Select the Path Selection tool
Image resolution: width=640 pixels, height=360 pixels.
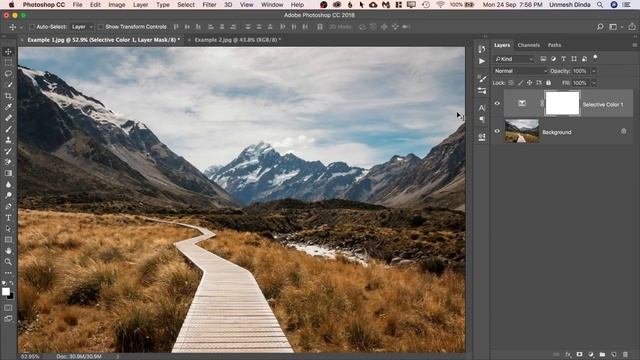tap(8, 229)
